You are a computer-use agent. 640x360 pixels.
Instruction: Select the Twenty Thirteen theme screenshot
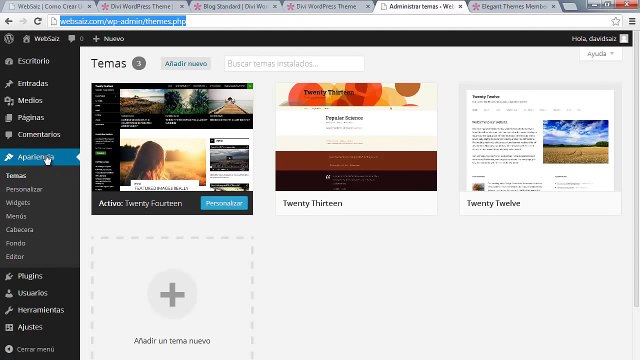(x=356, y=137)
